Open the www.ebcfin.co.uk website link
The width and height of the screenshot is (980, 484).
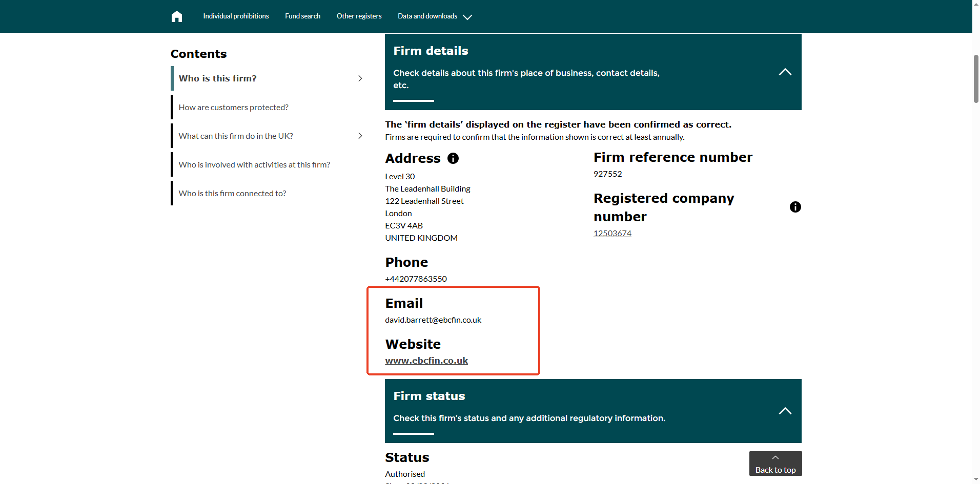click(x=426, y=361)
